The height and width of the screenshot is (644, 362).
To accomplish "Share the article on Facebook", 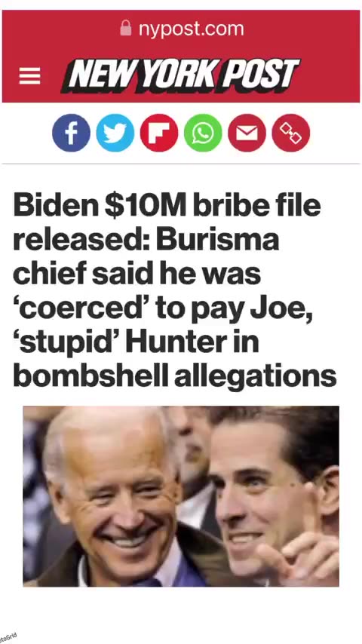I will coord(71,133).
